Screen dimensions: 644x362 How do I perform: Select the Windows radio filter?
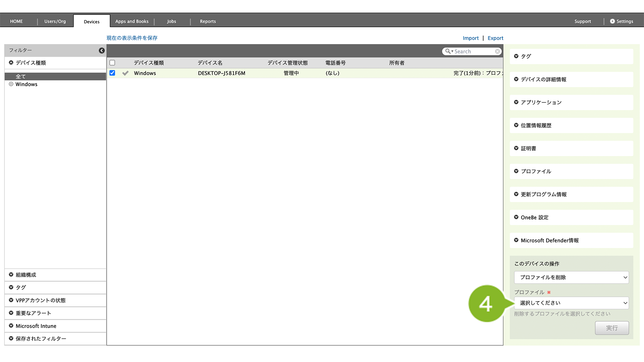pyautogui.click(x=11, y=84)
